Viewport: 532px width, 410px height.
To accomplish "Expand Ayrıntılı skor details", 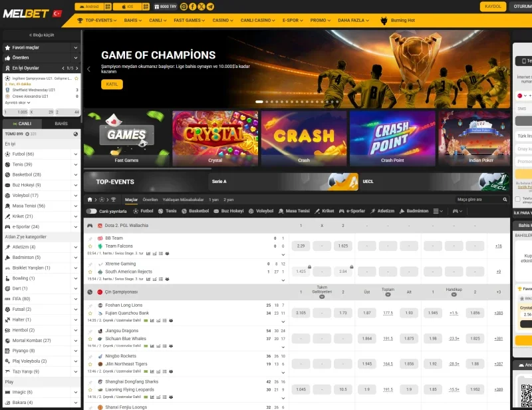I will click(x=17, y=102).
